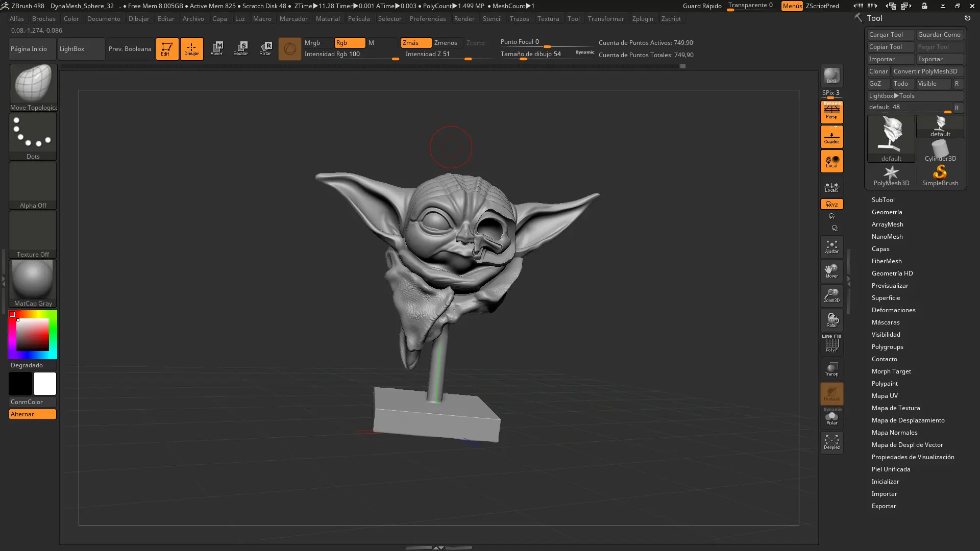Toggle the Cuadric floor grid

click(831, 137)
